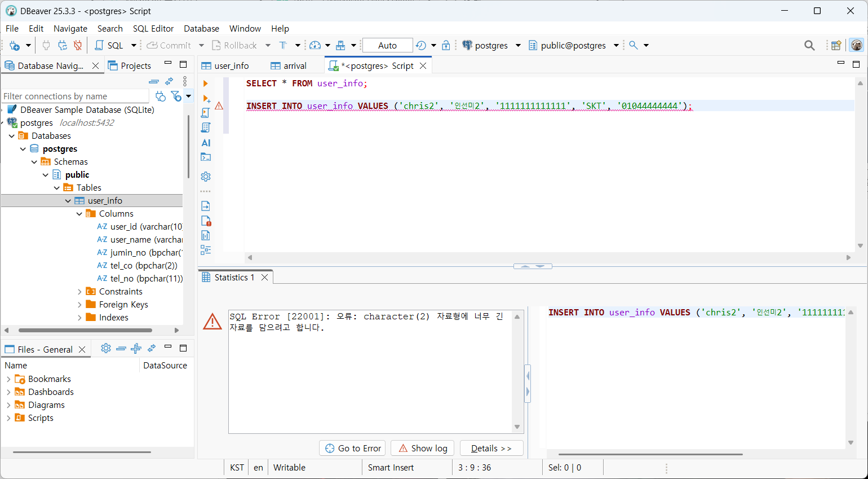Open the SQL Editor menu
The image size is (868, 479).
click(x=153, y=28)
